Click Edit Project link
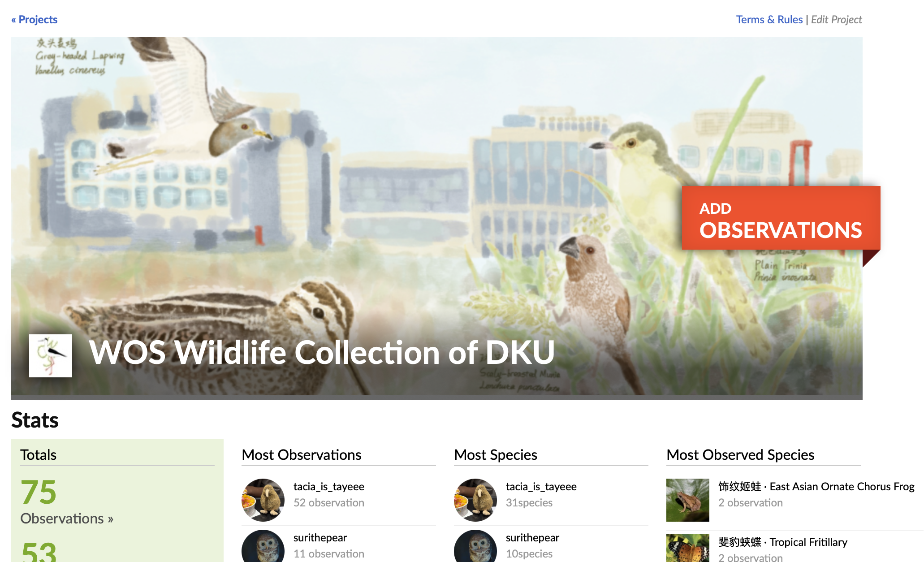The image size is (924, 562). click(x=836, y=19)
